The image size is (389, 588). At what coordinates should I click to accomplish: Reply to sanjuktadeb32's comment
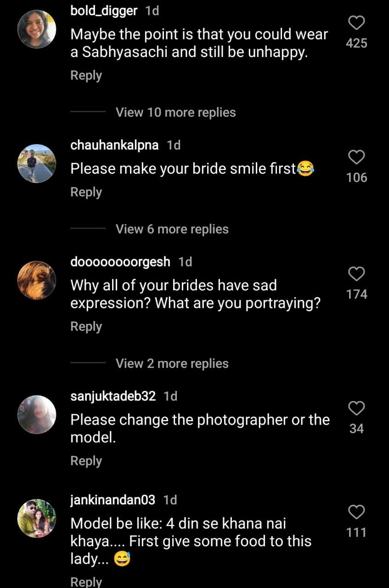[86, 461]
